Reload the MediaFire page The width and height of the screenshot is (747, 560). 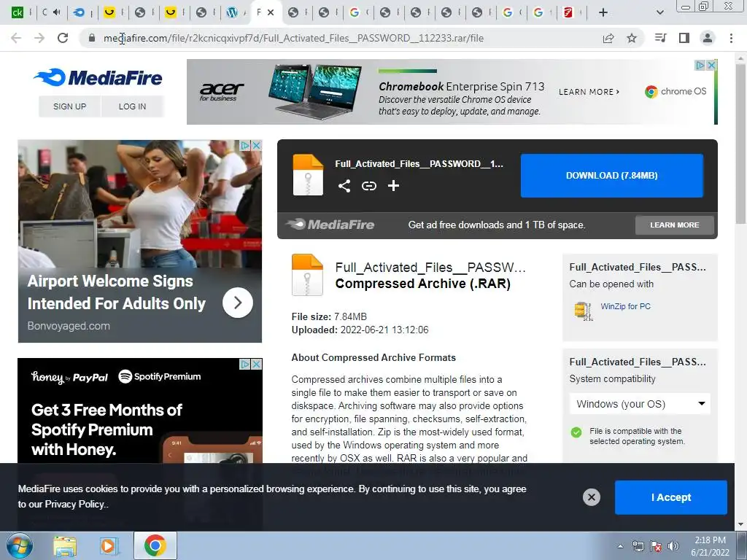click(x=63, y=38)
